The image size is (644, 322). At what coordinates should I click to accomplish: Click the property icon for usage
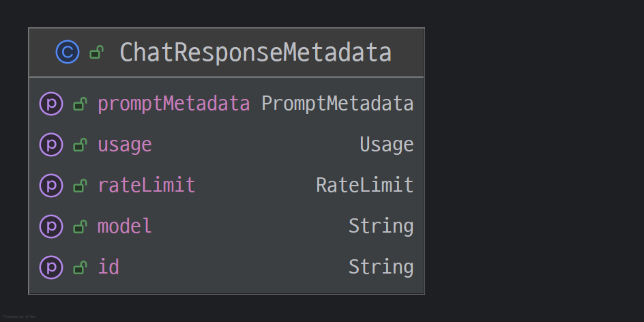[51, 145]
